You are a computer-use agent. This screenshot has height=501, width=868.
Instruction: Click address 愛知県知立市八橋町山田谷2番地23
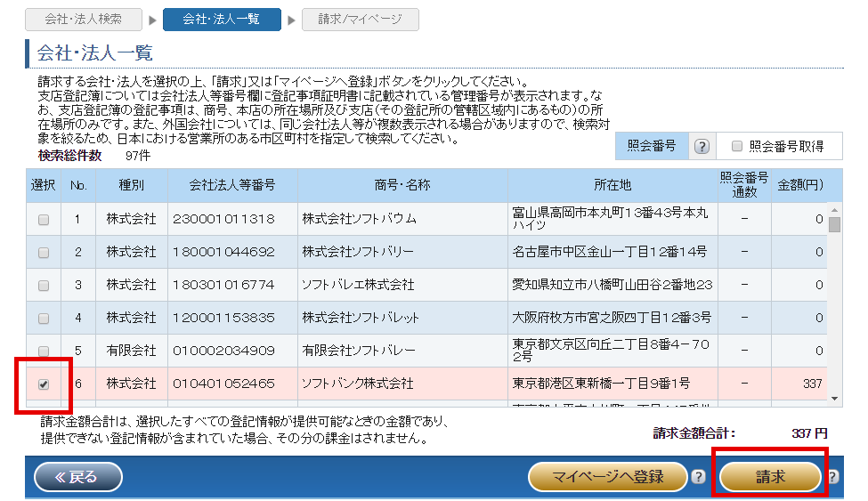(612, 285)
